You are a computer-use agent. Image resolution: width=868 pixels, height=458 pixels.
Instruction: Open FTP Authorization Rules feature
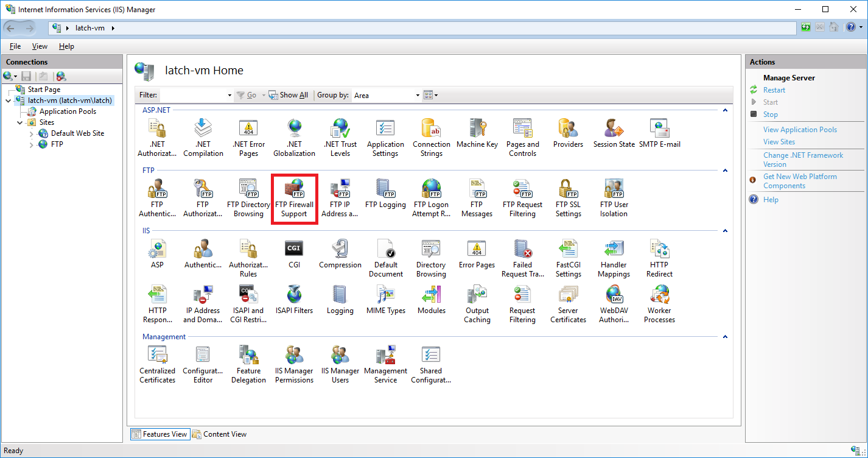[203, 198]
